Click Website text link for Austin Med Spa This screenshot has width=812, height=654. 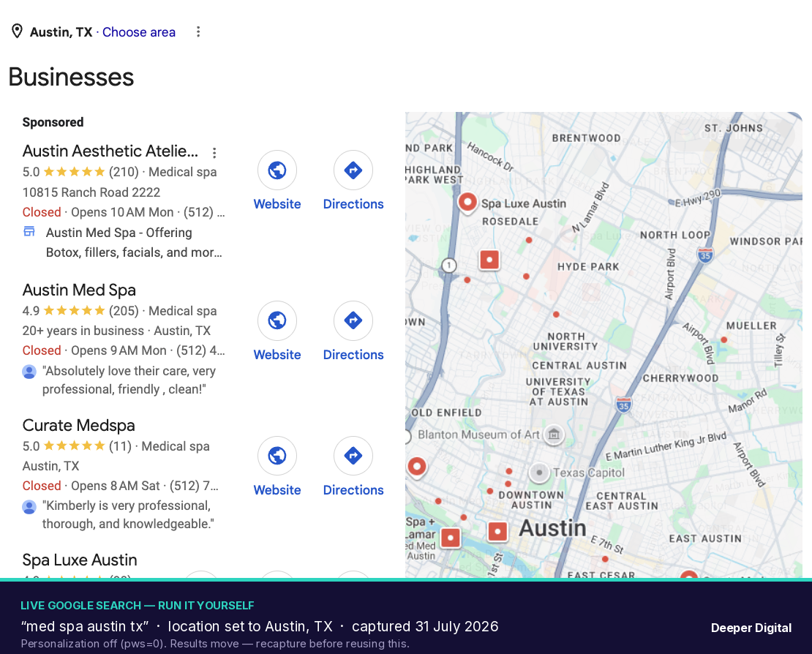click(x=277, y=355)
